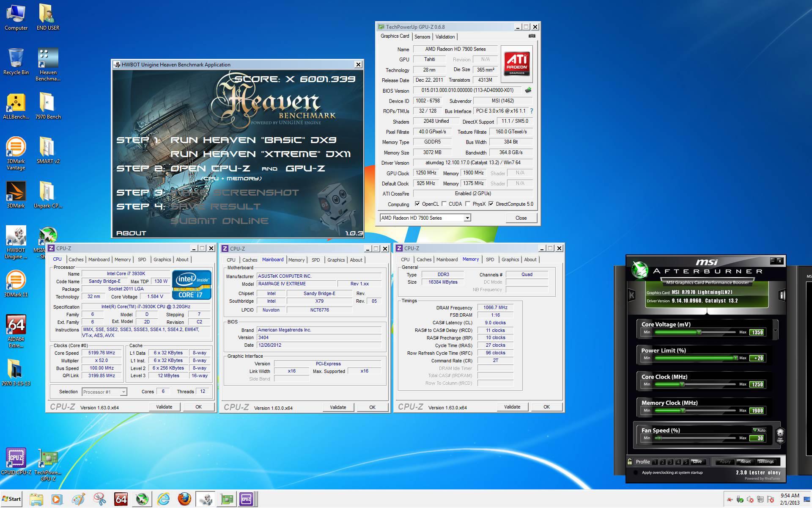Click the AIDA64 taskbar icon
This screenshot has height=508, width=812.
point(121,500)
